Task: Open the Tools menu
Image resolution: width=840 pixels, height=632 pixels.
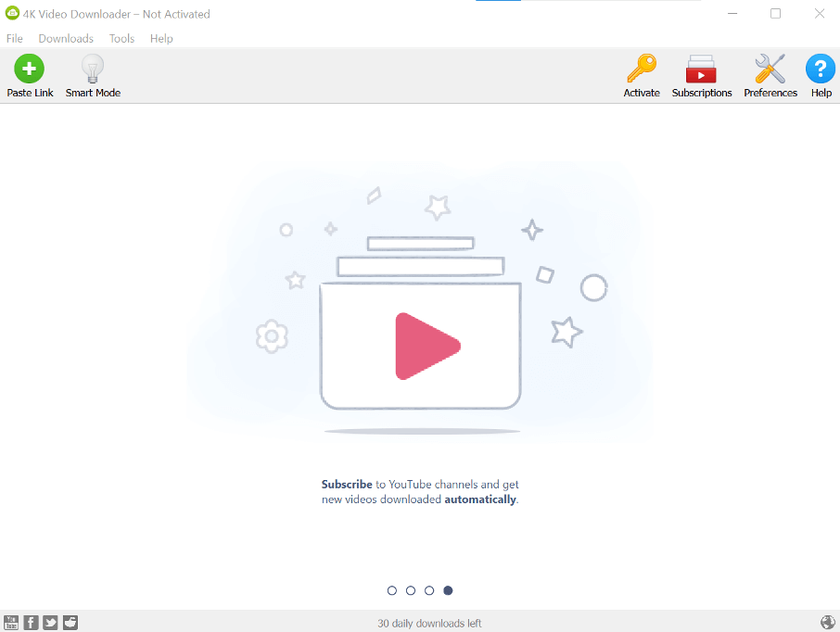Action: [121, 39]
